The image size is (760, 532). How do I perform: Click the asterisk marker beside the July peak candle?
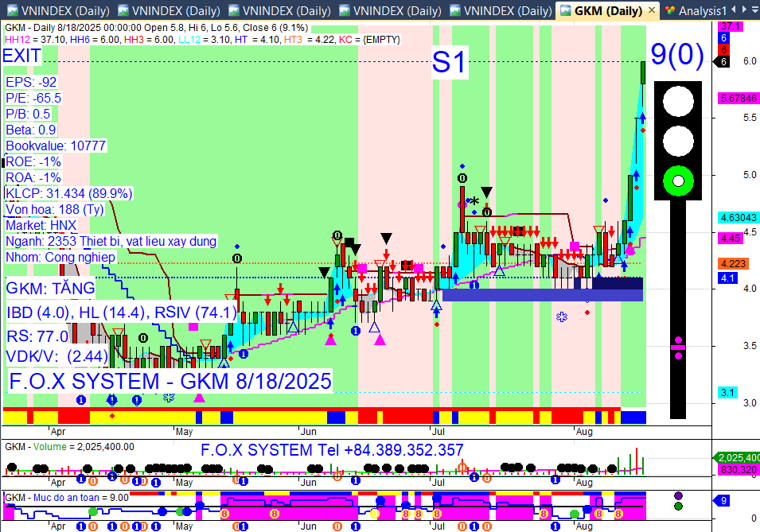pyautogui.click(x=474, y=200)
